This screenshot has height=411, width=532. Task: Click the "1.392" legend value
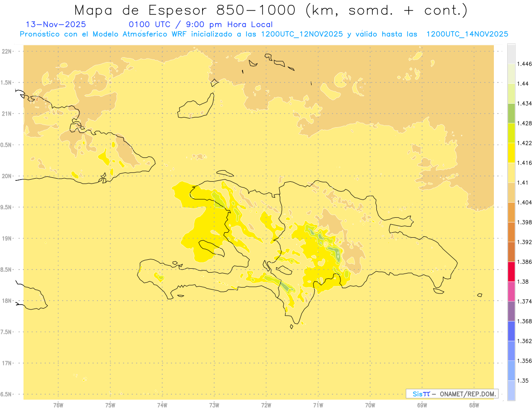pos(525,242)
